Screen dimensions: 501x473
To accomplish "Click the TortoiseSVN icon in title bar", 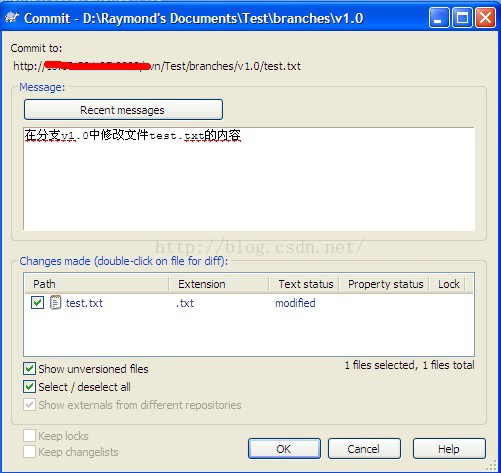I will [12, 17].
